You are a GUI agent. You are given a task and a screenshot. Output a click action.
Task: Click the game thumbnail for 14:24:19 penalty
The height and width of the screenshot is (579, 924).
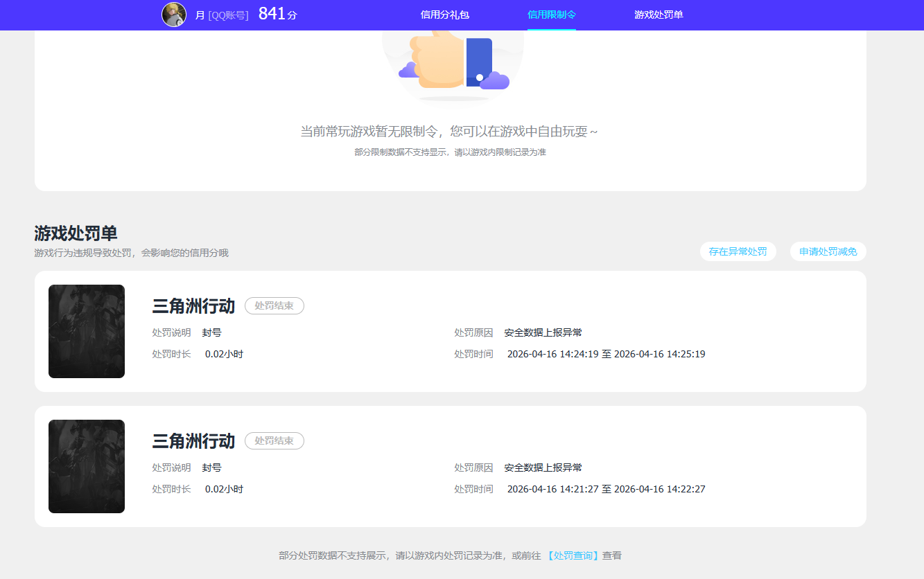pyautogui.click(x=87, y=331)
